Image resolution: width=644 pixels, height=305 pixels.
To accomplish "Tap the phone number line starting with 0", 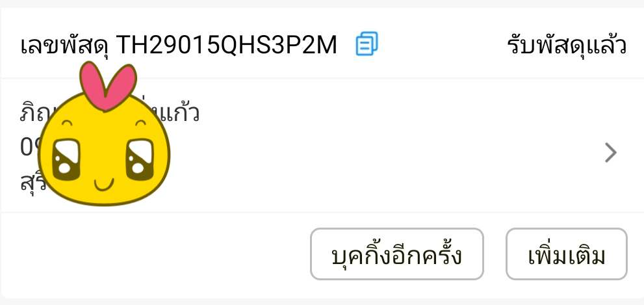I will (31, 147).
